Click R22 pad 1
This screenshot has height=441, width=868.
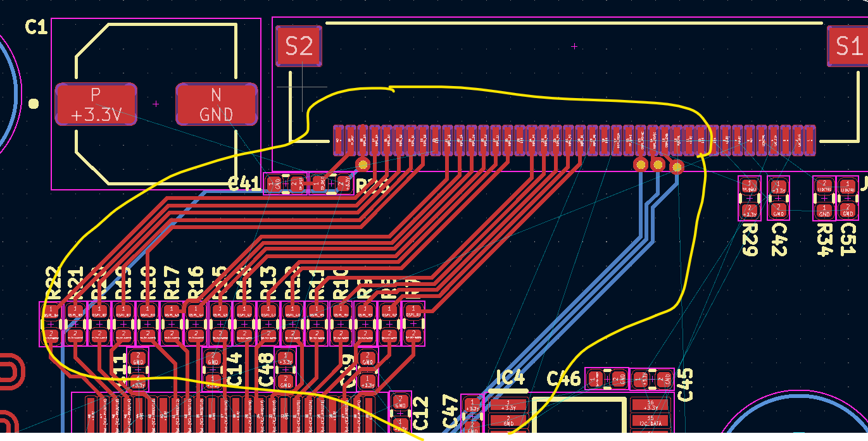(x=51, y=312)
